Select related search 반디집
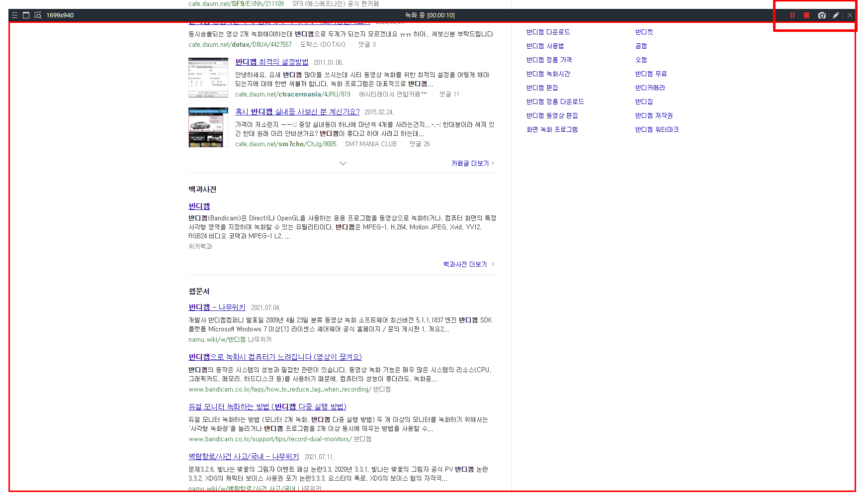 click(644, 102)
